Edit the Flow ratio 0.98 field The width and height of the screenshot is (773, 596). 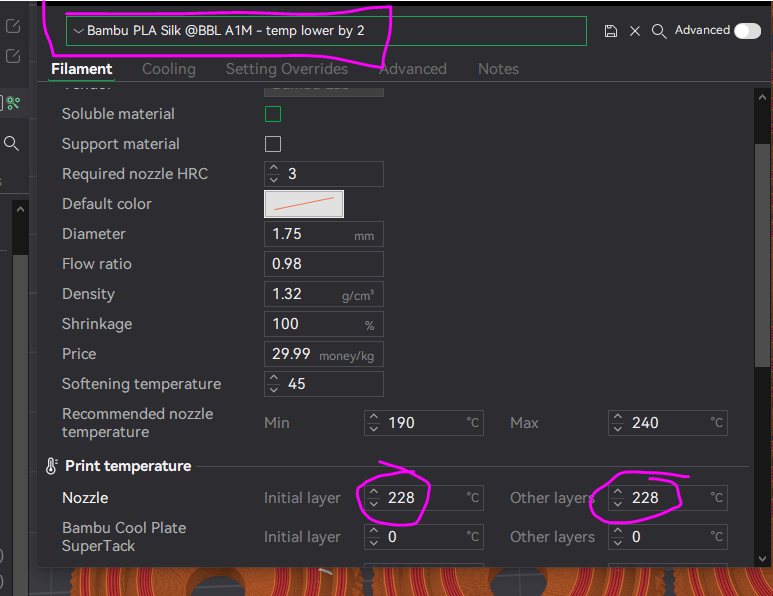coord(324,264)
